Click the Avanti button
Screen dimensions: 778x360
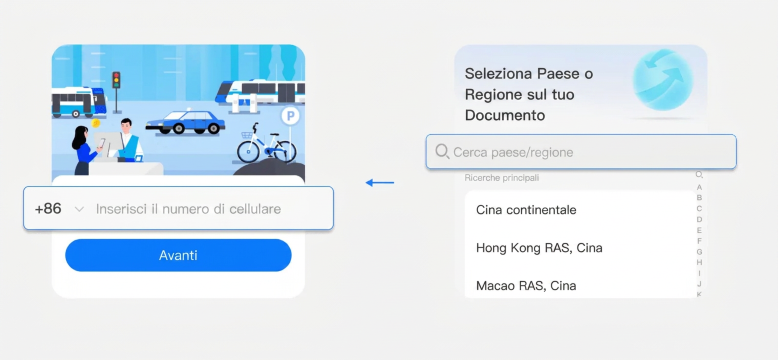pyautogui.click(x=178, y=255)
